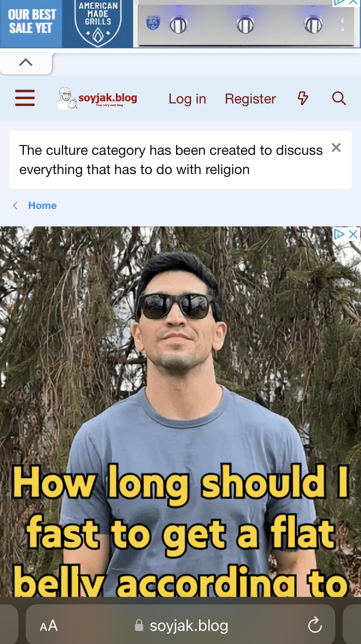Close the fasting video ad
This screenshot has height=644, width=361.
[353, 234]
